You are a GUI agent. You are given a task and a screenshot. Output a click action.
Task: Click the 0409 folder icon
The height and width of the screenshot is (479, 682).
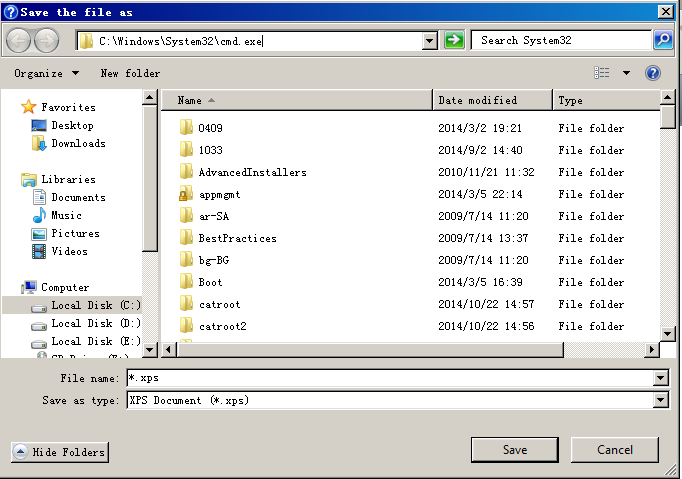[186, 127]
